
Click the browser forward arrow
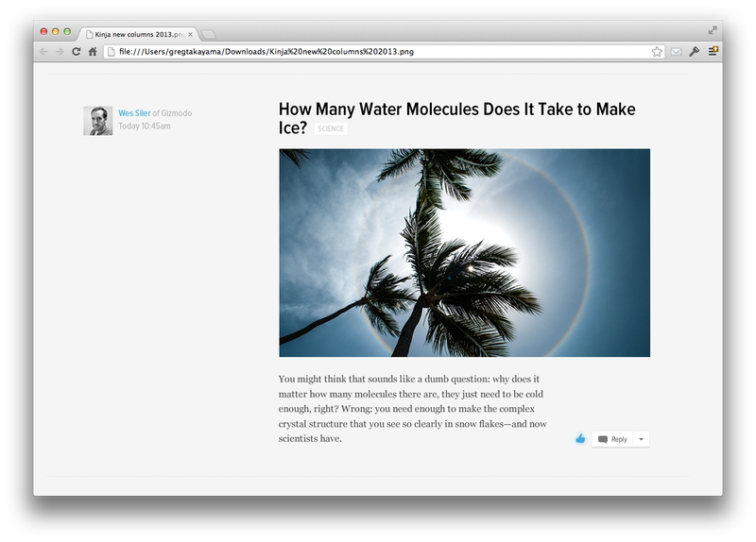pos(60,52)
